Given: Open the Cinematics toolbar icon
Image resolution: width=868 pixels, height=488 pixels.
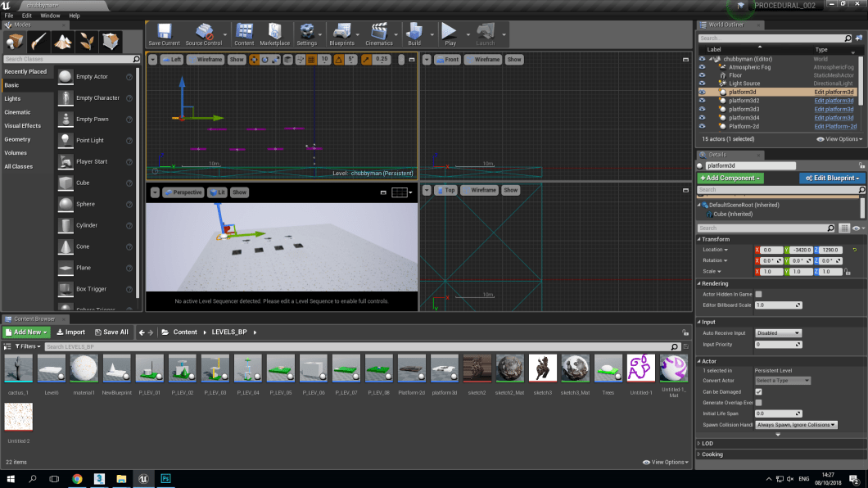Looking at the screenshot, I should 378,34.
